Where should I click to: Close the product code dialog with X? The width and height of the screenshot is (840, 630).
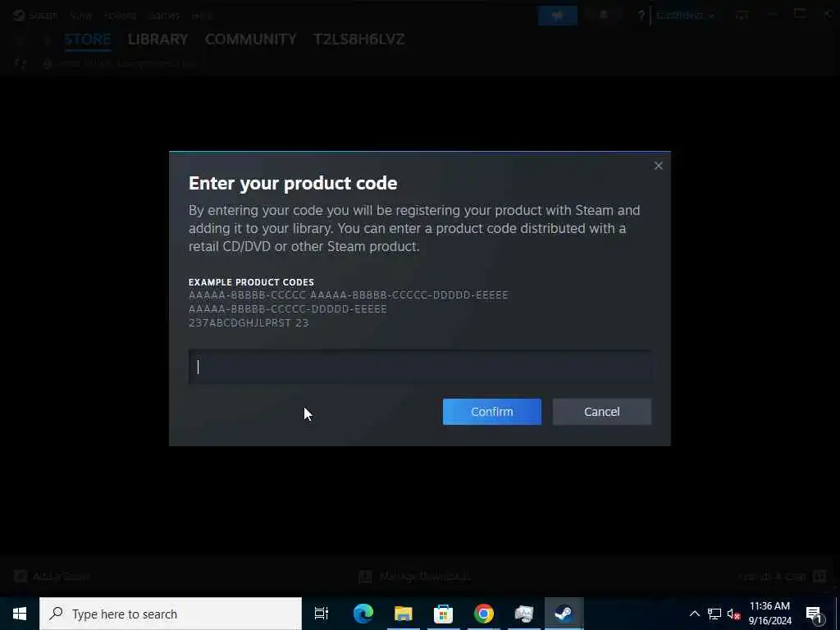tap(658, 166)
